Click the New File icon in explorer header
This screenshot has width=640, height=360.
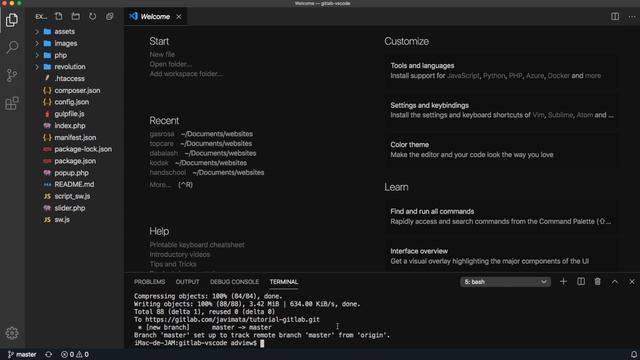click(x=59, y=16)
